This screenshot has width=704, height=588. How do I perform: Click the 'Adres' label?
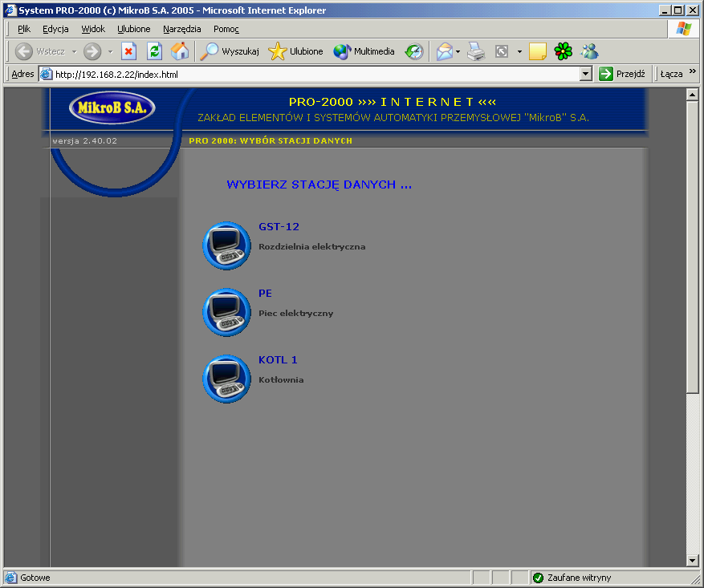[x=22, y=74]
